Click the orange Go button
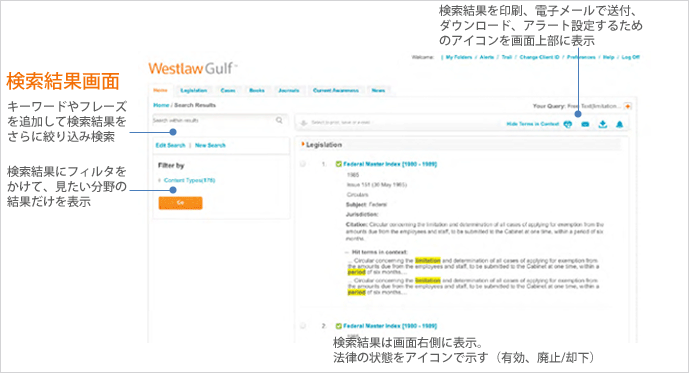The height and width of the screenshot is (373, 689). tap(180, 203)
